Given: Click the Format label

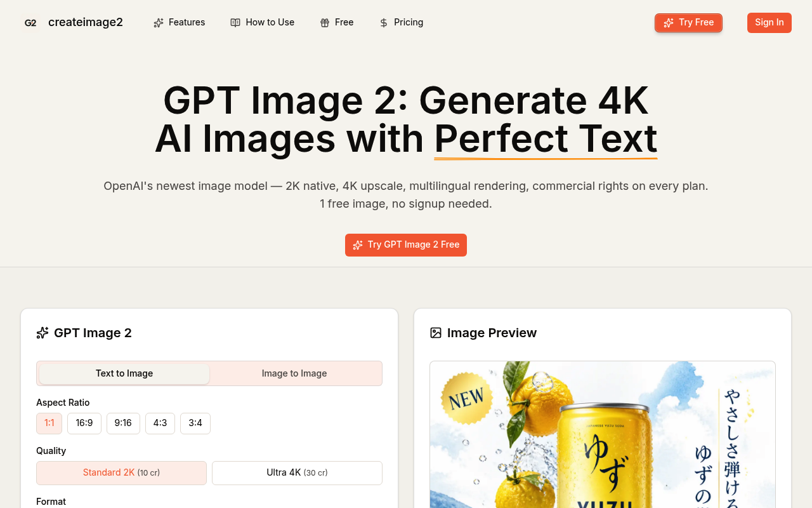Looking at the screenshot, I should click(x=51, y=502).
